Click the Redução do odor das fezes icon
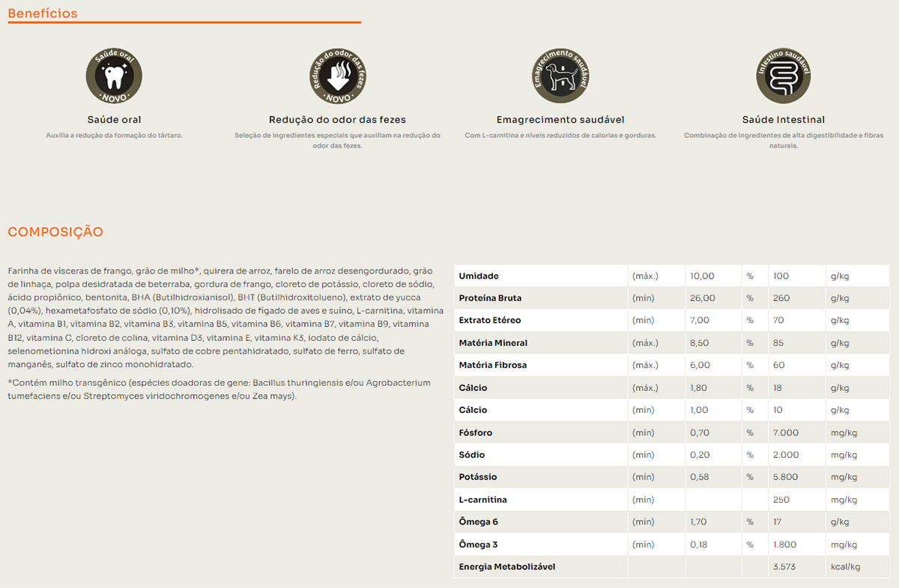Screen dimensions: 899x588 tap(337, 77)
